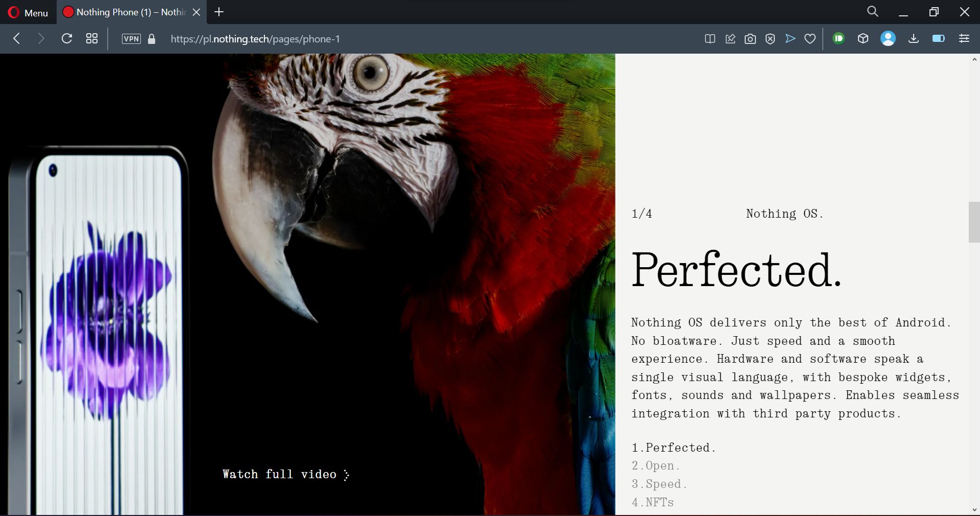Click the 'Perfected.' heading
The width and height of the screenshot is (980, 516).
pyautogui.click(x=736, y=270)
